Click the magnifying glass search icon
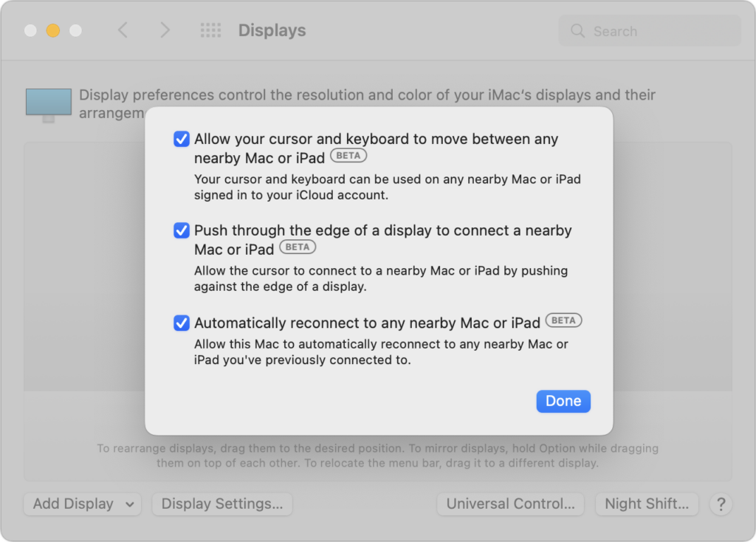The width and height of the screenshot is (756, 542). pyautogui.click(x=578, y=31)
